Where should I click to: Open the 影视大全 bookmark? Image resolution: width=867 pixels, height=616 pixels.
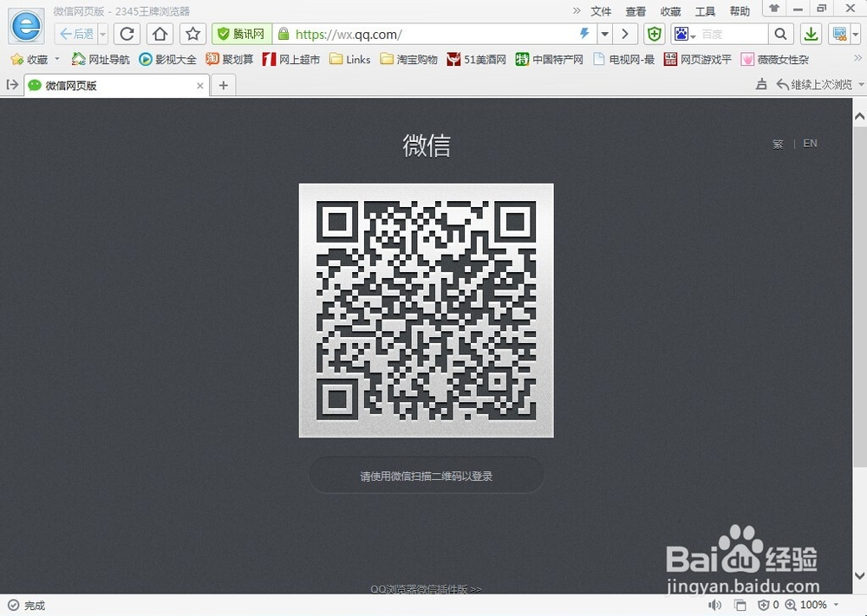167,59
